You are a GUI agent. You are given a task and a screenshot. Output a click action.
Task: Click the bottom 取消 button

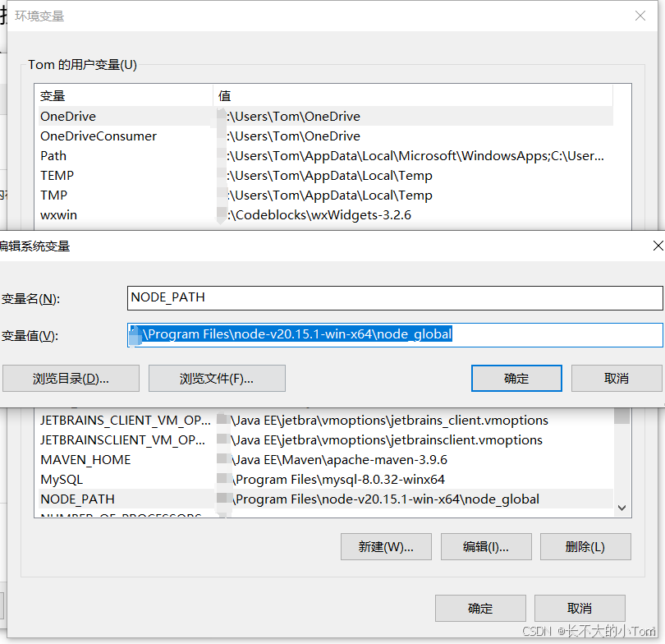click(579, 609)
